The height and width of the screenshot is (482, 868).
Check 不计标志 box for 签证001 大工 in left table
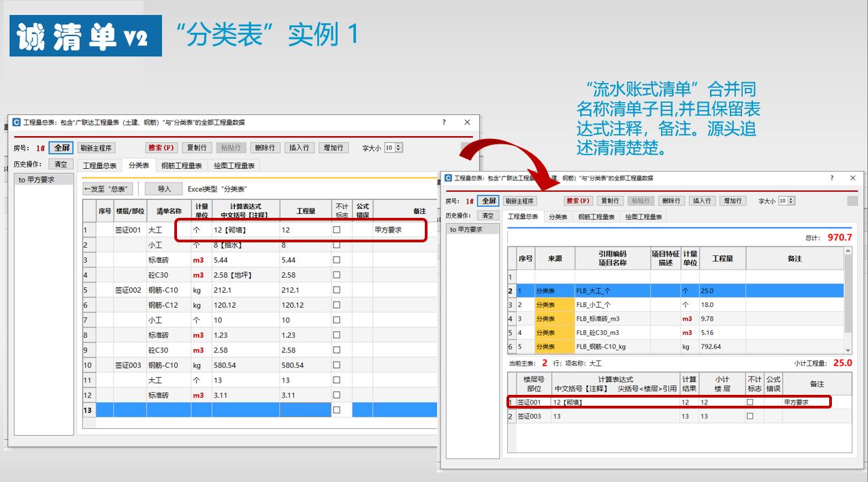336,230
